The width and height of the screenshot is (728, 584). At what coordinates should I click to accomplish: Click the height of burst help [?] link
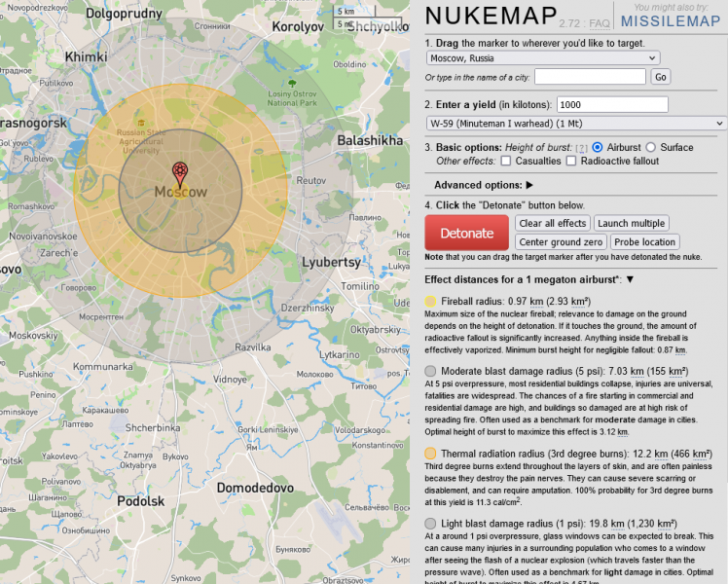581,148
